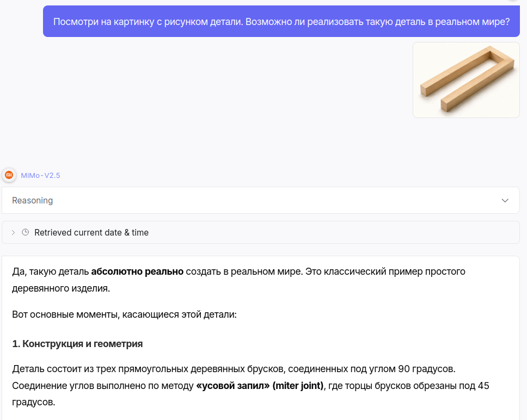Screen dimensions: 527x420
Task: Click words в реальном мире? in user message
Action: click(469, 22)
